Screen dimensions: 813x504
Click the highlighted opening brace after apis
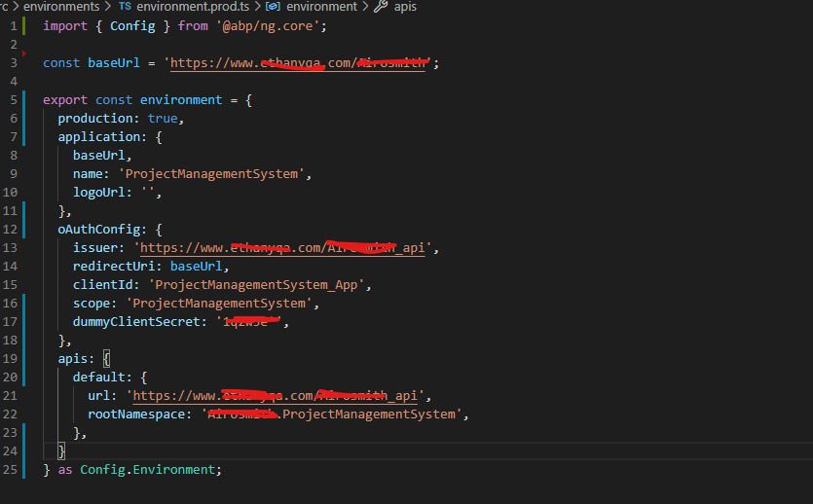coord(107,359)
